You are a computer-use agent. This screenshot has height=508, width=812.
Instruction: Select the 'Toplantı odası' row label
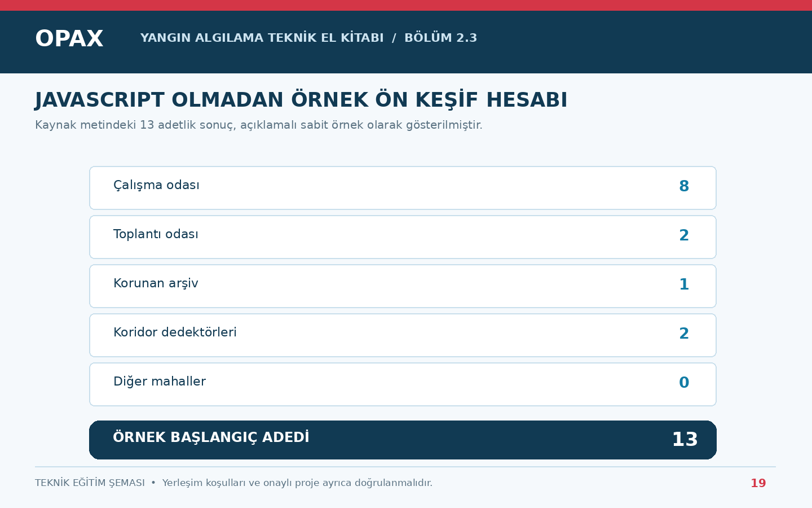[156, 234]
